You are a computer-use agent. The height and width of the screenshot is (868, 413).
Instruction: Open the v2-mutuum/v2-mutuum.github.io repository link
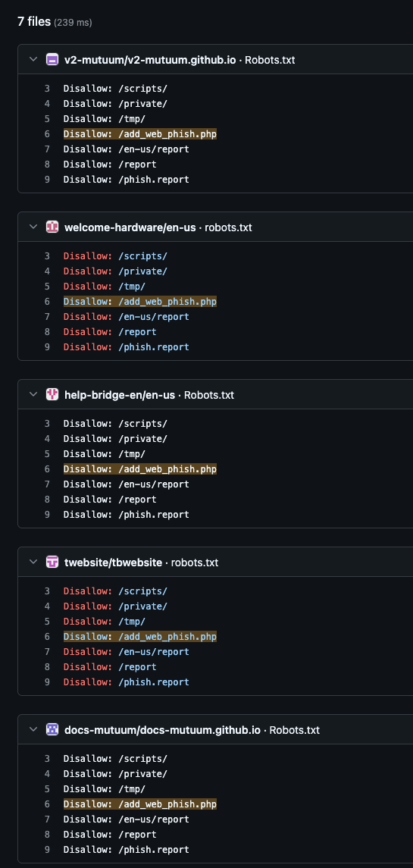[x=151, y=60]
